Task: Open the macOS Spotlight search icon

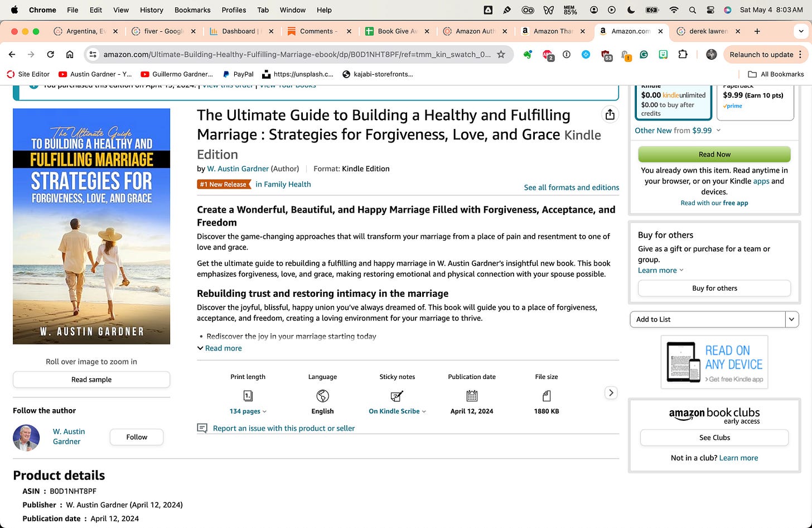Action: (x=692, y=9)
